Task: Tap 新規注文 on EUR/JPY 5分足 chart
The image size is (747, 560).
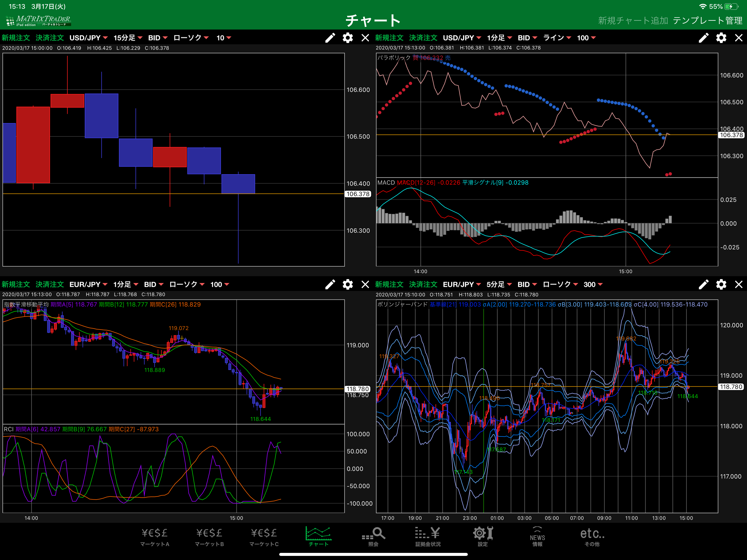Action: pyautogui.click(x=389, y=284)
